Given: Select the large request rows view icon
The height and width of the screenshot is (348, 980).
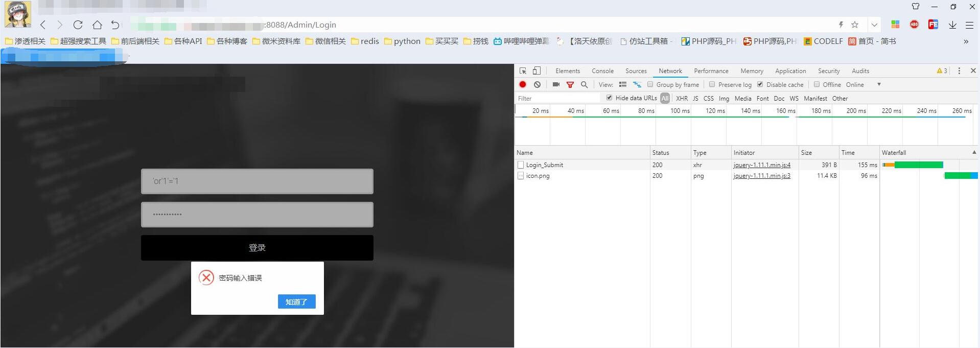Looking at the screenshot, I should coord(623,84).
